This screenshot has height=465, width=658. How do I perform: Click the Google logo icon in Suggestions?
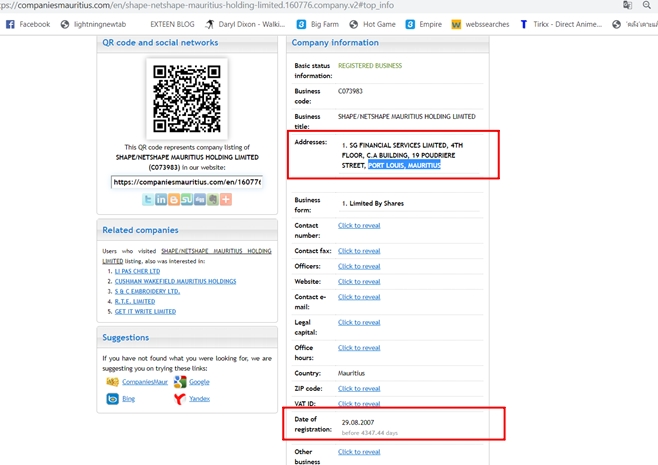(180, 382)
